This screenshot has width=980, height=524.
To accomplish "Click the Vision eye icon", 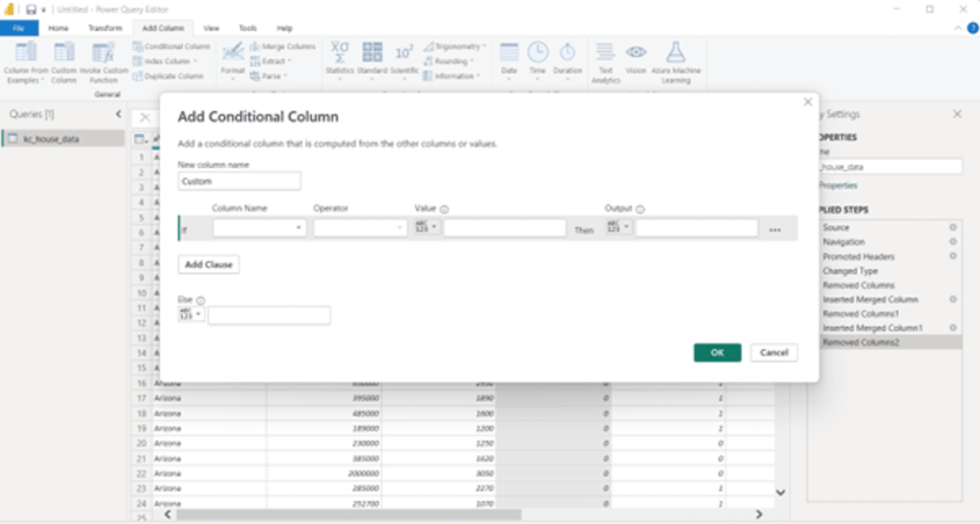I will [636, 52].
